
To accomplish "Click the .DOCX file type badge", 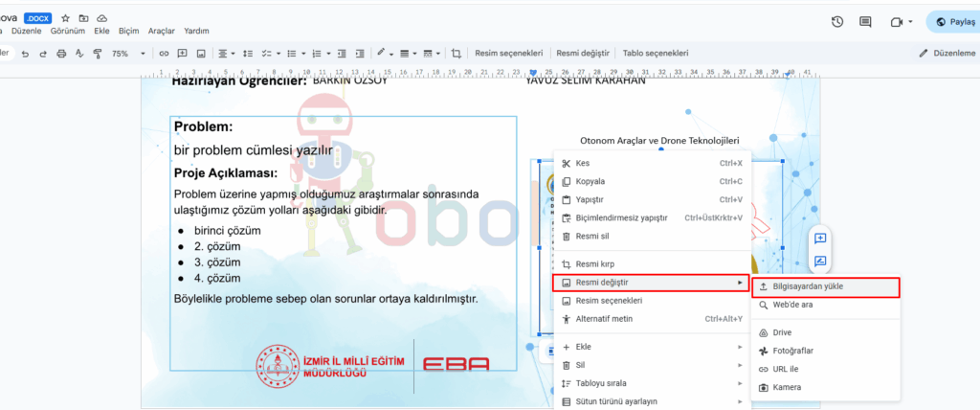I will [38, 19].
